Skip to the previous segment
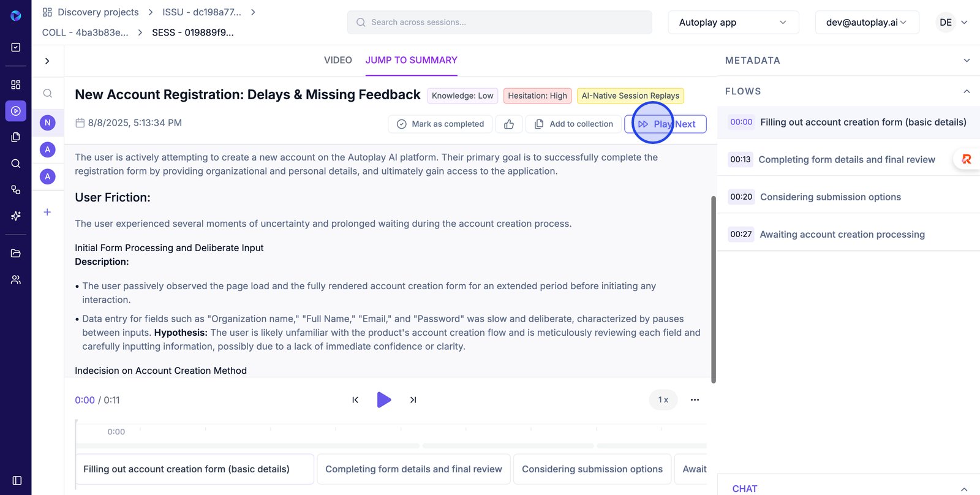Viewport: 980px width, 495px height. coord(355,400)
